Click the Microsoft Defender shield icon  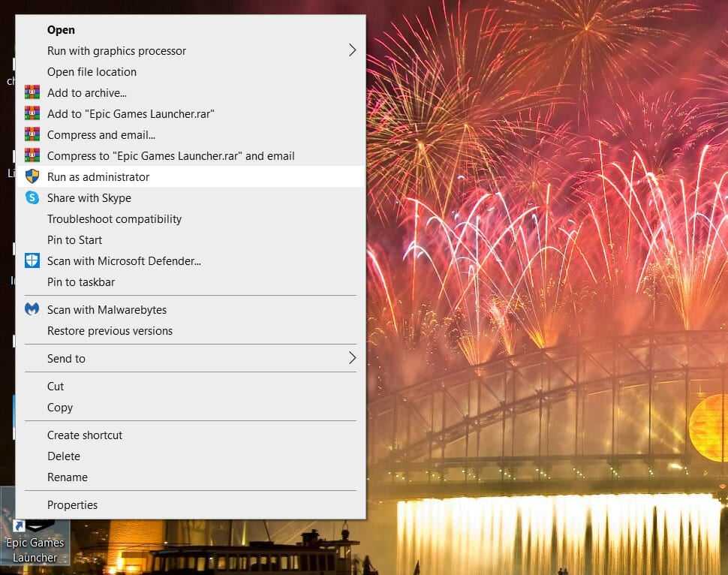point(32,260)
